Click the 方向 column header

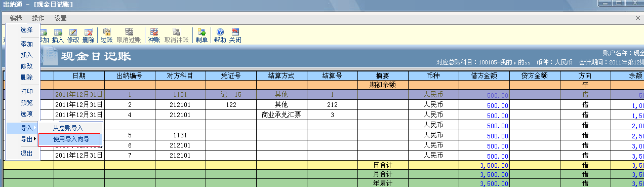585,76
